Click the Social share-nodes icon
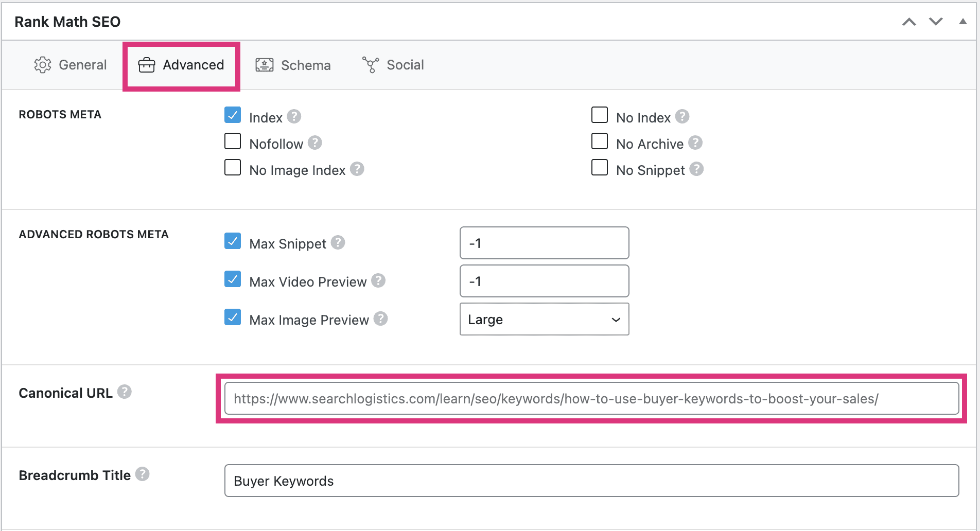The height and width of the screenshot is (531, 980). 371,65
